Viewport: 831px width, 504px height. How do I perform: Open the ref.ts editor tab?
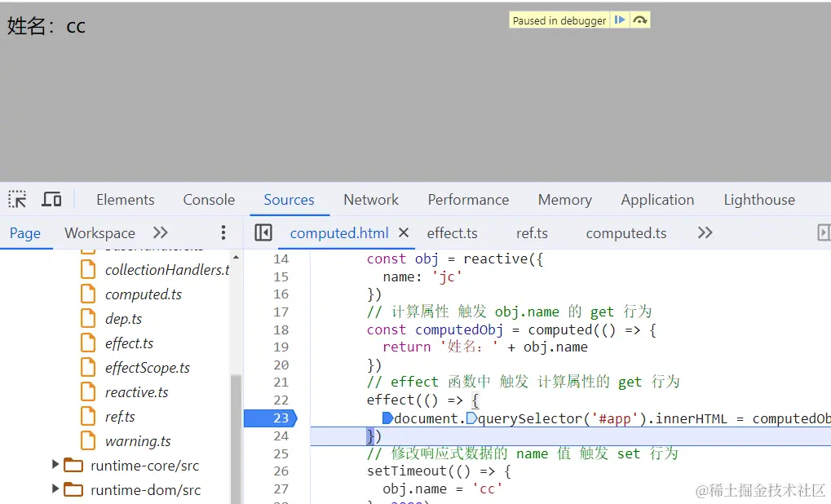pos(532,233)
